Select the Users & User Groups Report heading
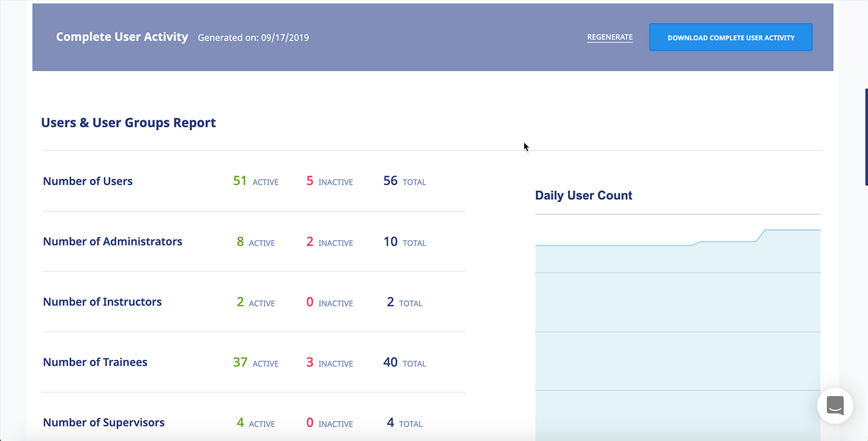Image resolution: width=868 pixels, height=441 pixels. tap(128, 122)
